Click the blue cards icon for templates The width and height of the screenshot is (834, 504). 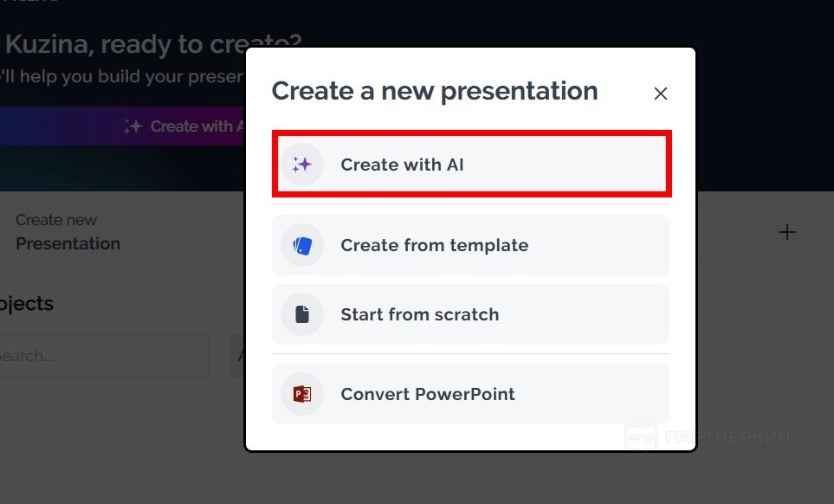tap(301, 245)
